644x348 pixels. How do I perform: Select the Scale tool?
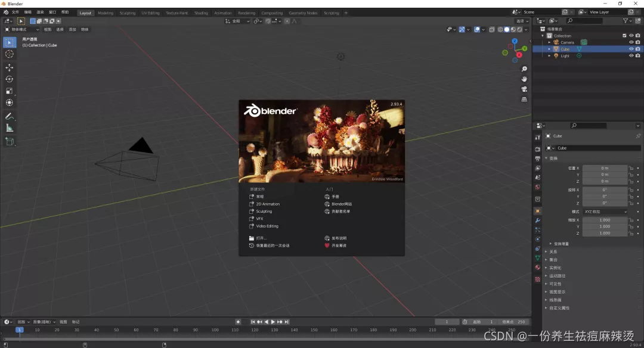click(10, 91)
